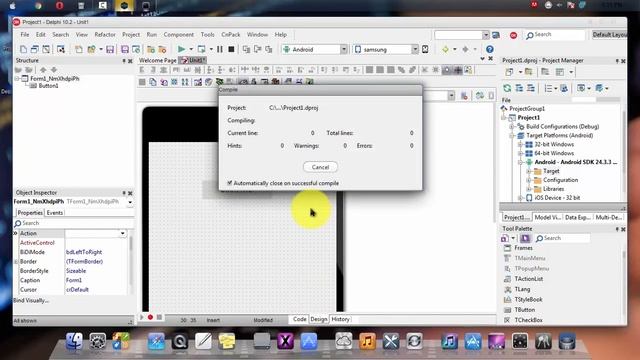Viewport: 640px width, 360px height.
Task: Click the Default Layout button
Action: [x=609, y=35]
